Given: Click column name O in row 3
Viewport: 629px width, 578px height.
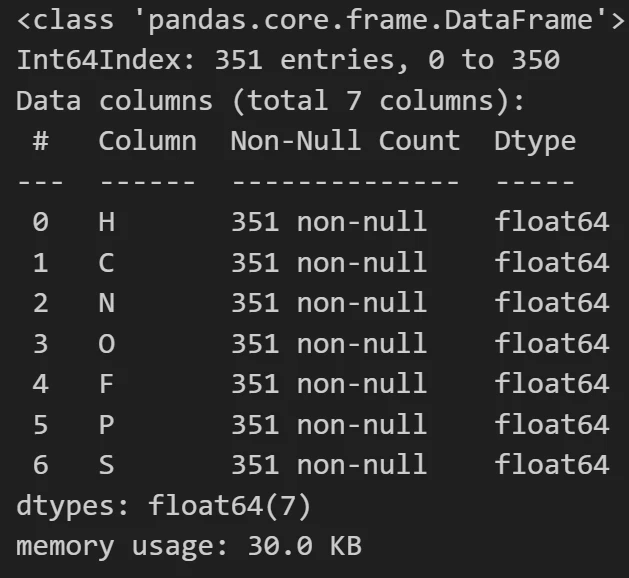Looking at the screenshot, I should click(107, 344).
